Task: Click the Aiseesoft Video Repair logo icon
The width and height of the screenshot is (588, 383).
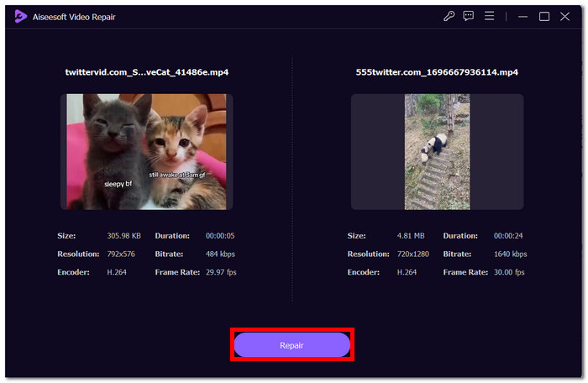Action: [21, 17]
